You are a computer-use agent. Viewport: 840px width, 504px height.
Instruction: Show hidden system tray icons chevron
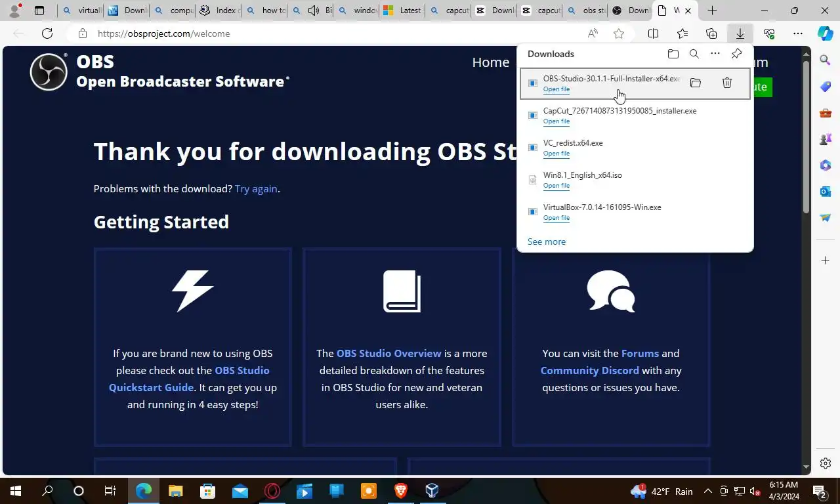point(707,491)
